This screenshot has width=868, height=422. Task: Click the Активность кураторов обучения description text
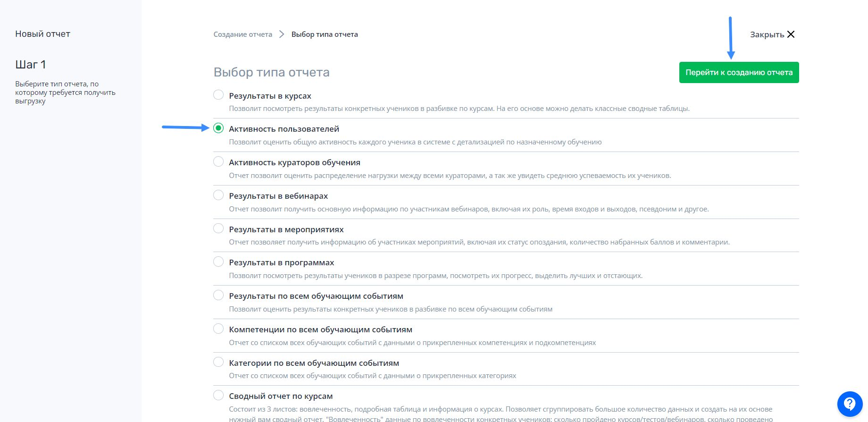click(450, 176)
